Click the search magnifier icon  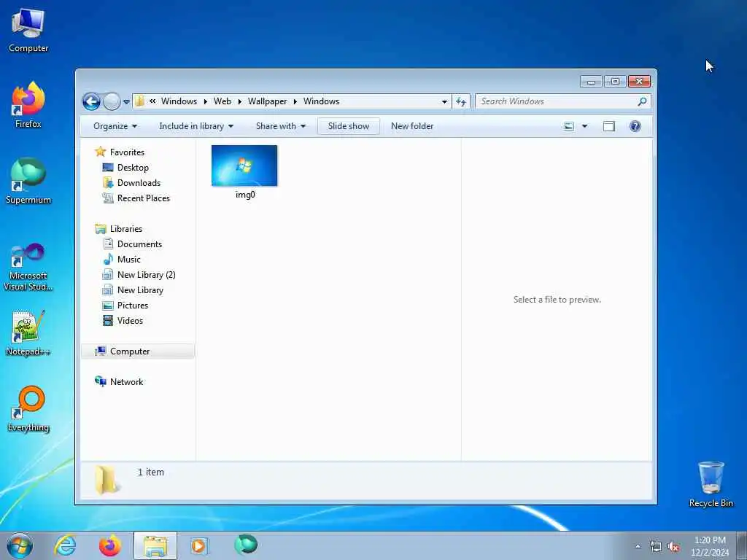(x=642, y=101)
